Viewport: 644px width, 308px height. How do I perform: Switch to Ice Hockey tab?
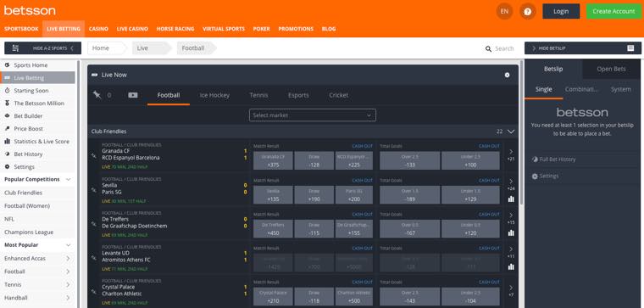pos(214,95)
